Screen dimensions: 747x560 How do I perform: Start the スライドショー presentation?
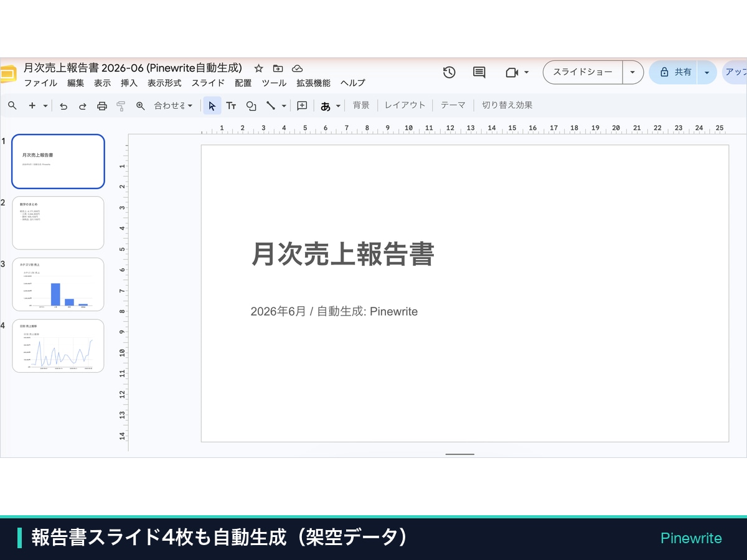click(x=583, y=72)
